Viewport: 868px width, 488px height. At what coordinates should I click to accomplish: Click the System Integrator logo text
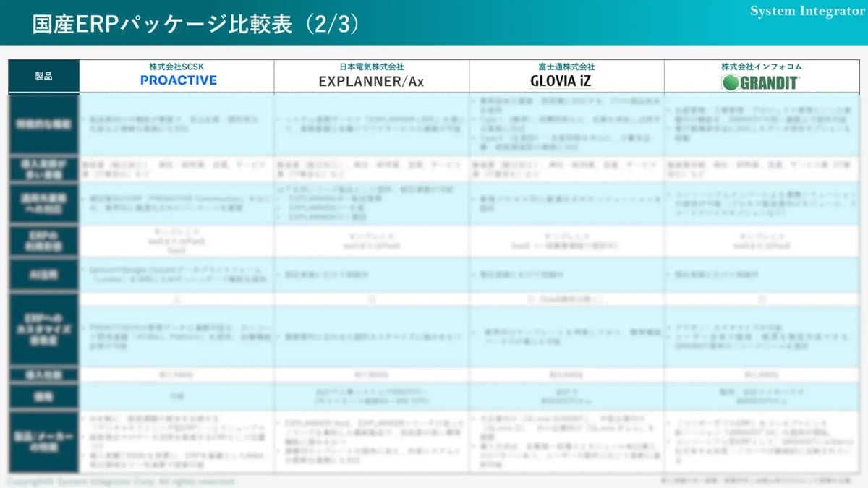click(x=807, y=11)
